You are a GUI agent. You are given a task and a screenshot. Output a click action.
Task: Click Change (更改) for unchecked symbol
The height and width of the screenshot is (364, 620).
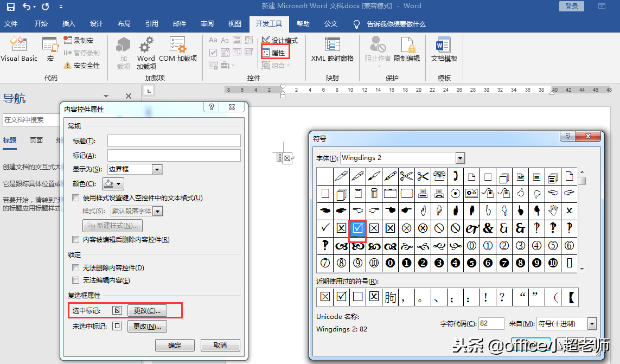pos(147,327)
